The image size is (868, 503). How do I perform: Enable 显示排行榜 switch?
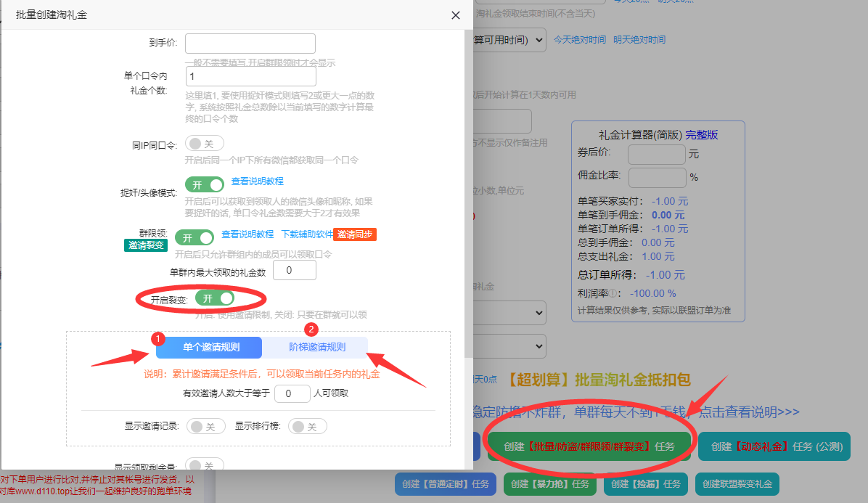307,427
